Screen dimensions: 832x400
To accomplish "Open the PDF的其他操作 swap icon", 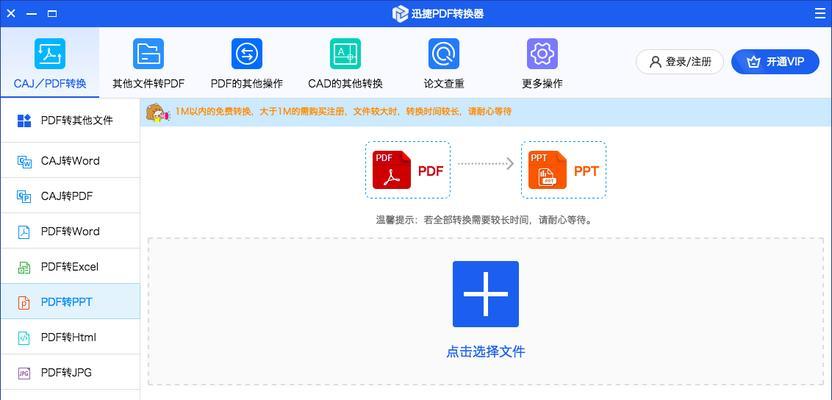I will click(x=247, y=54).
